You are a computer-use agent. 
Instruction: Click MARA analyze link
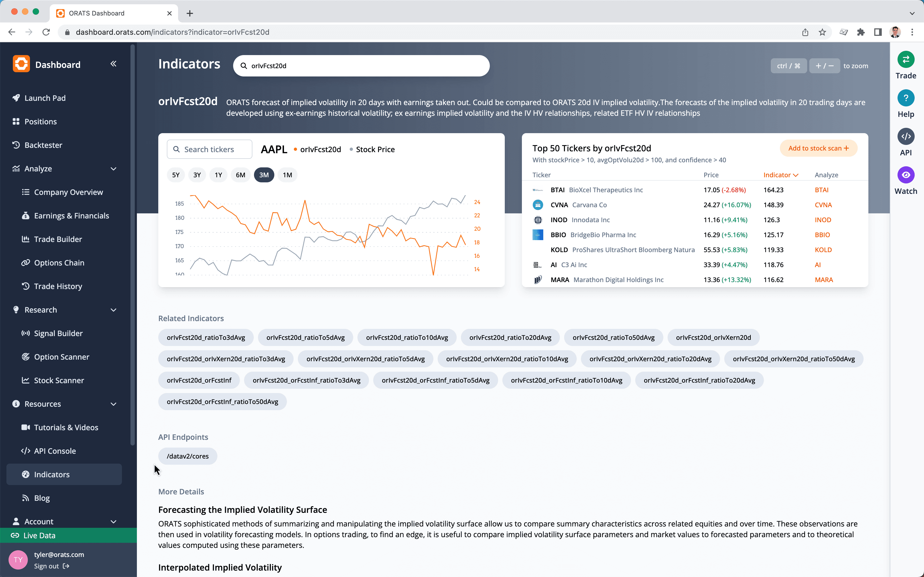[x=824, y=280]
